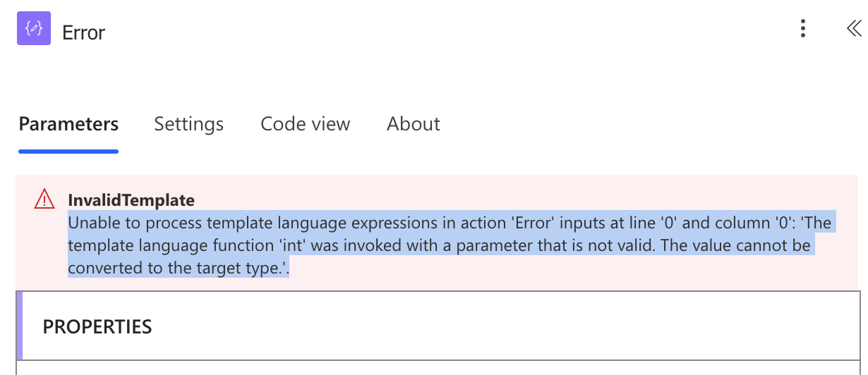
Task: Open the three-dot more options menu
Action: coord(802,28)
